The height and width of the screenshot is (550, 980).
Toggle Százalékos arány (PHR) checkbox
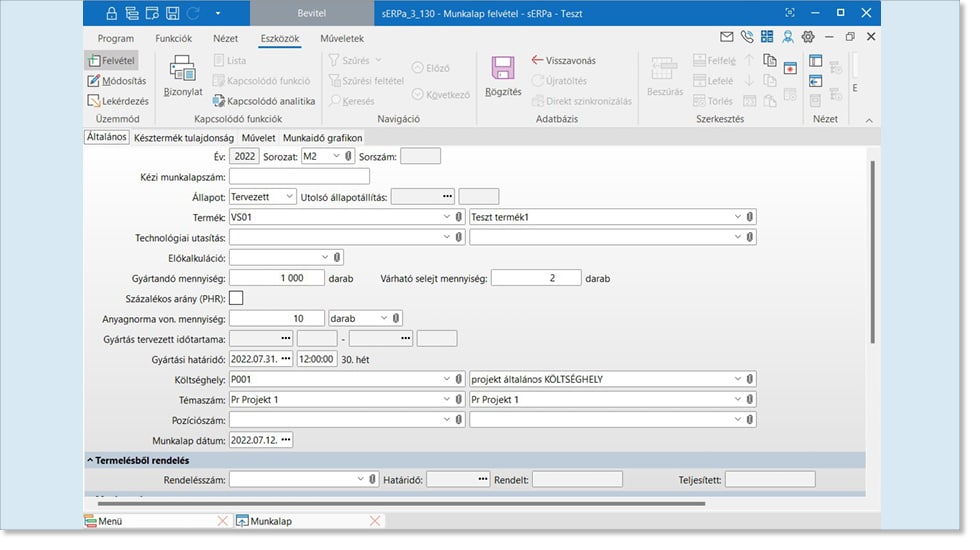236,297
